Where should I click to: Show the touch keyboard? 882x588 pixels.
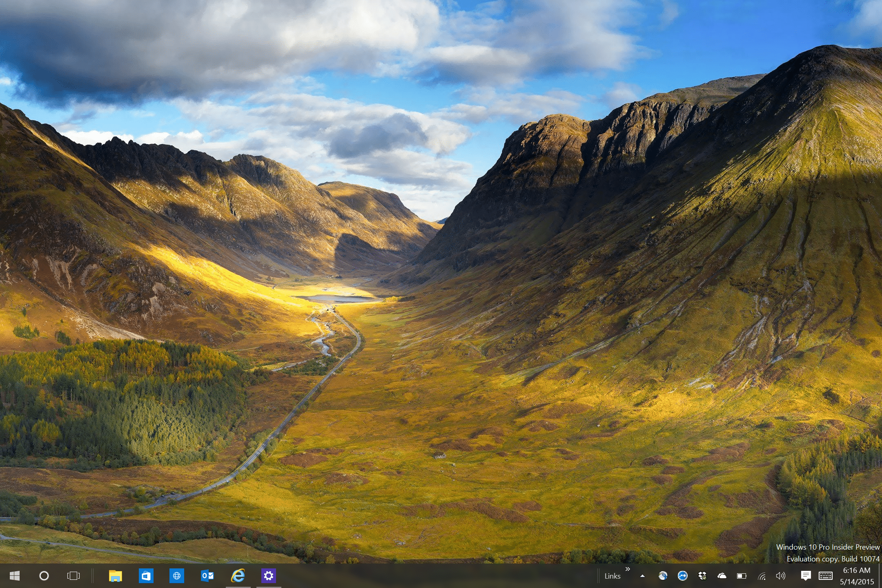826,576
